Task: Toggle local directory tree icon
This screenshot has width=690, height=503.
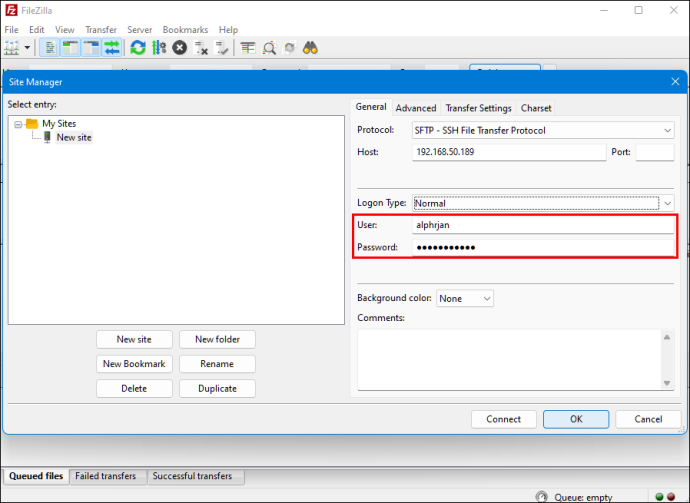Action: click(70, 48)
